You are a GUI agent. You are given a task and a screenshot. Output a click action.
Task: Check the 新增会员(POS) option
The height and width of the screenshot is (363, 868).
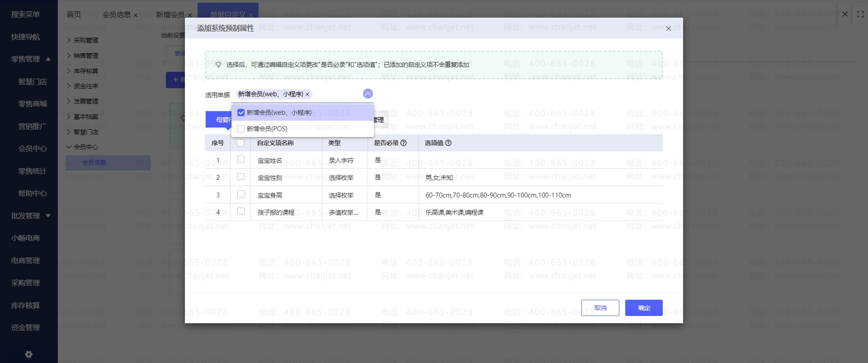click(241, 129)
